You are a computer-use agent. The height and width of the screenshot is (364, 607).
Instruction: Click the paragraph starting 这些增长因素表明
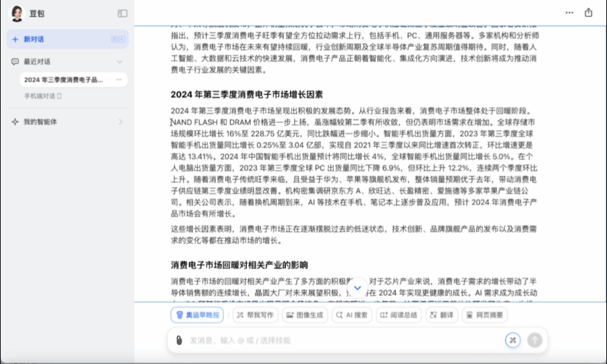354,235
